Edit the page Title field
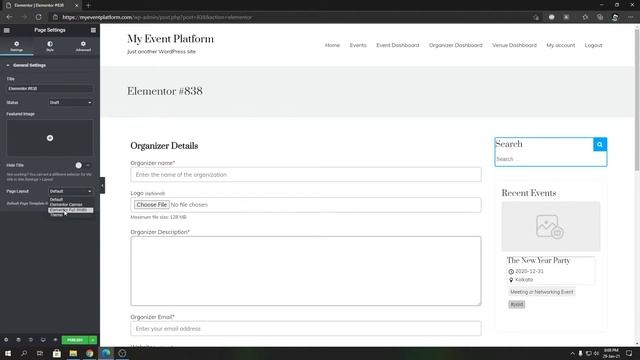 [x=49, y=88]
